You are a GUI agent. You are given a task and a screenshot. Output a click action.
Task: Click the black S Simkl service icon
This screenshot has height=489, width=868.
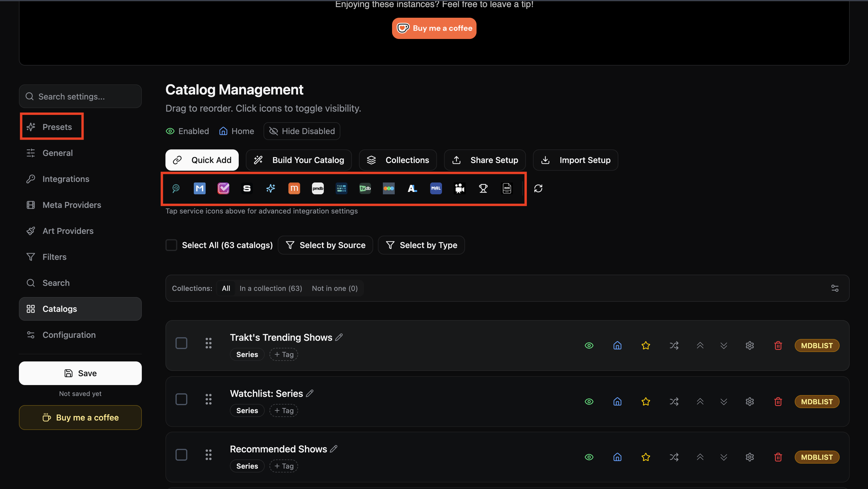pos(247,188)
